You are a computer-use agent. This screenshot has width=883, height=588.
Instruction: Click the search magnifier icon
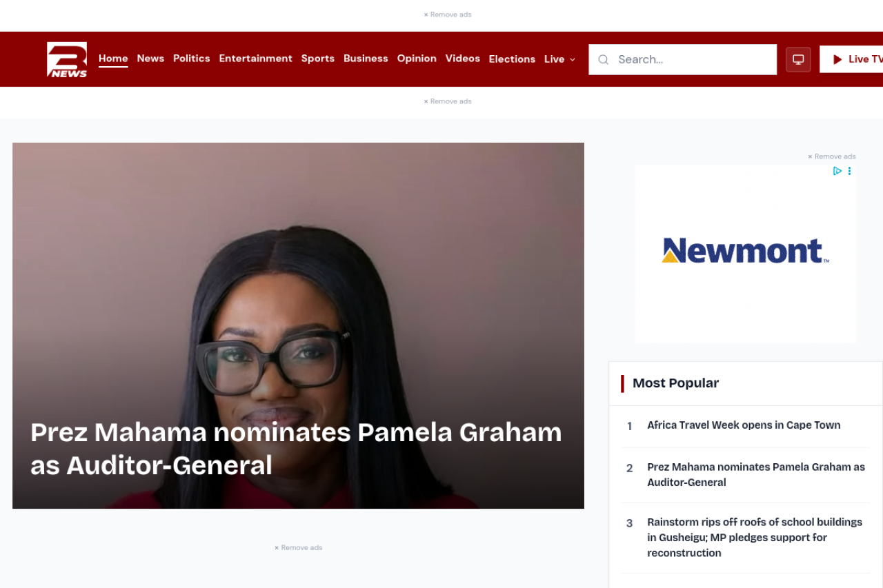[x=603, y=59]
